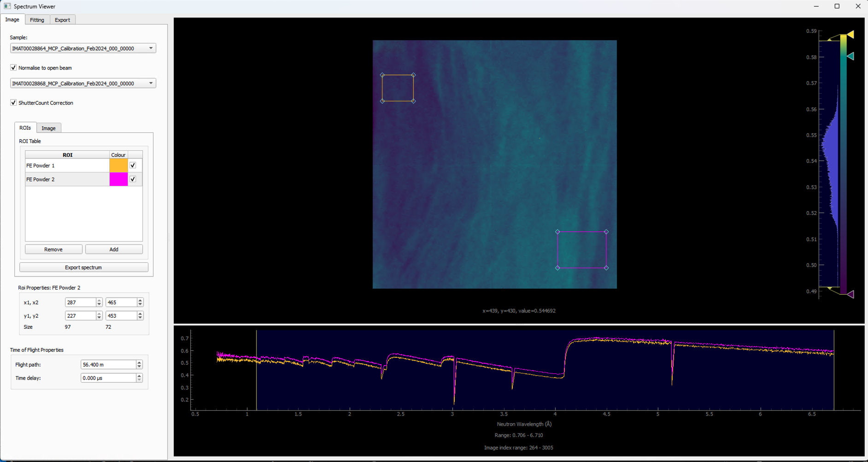868x462 pixels.
Task: Click the y2 value field showing 453
Action: 122,316
